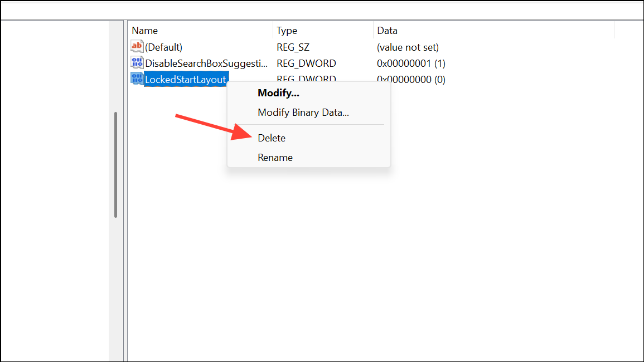Image resolution: width=644 pixels, height=362 pixels.
Task: Click divider between Name and Type headers
Action: [x=273, y=31]
